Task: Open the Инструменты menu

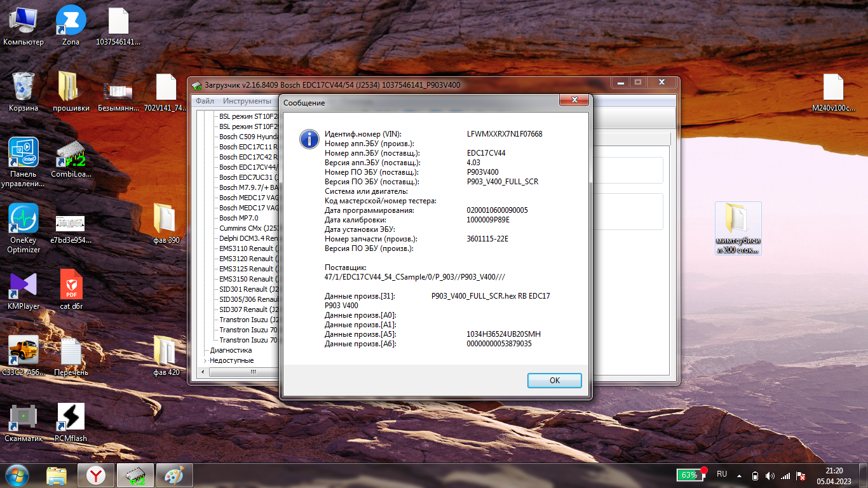Action: point(247,101)
